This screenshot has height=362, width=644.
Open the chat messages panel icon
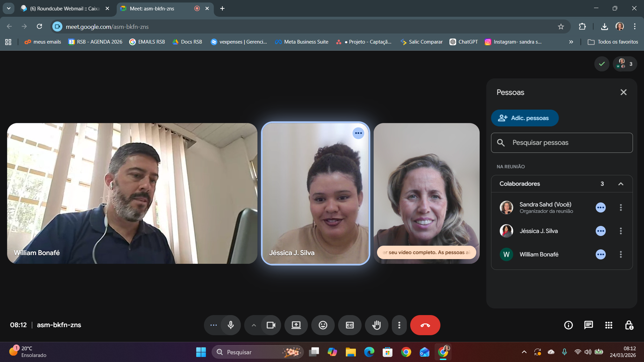pos(588,325)
